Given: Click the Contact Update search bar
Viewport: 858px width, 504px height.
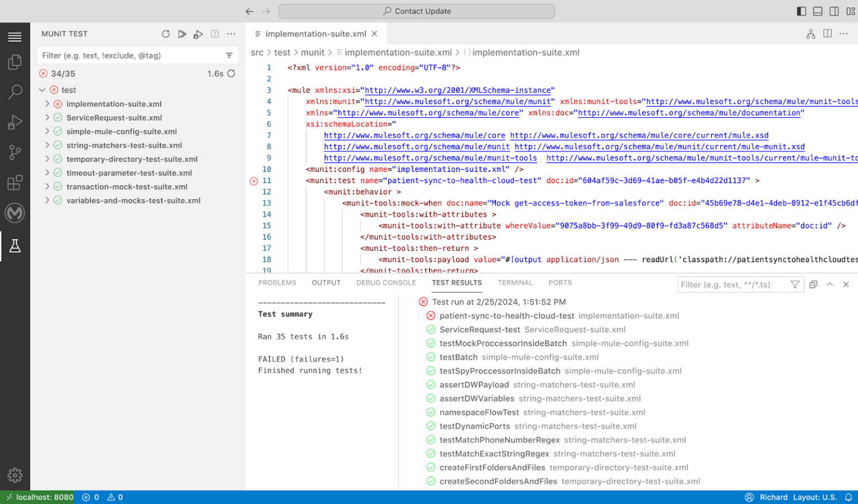Looking at the screenshot, I should coord(417,11).
